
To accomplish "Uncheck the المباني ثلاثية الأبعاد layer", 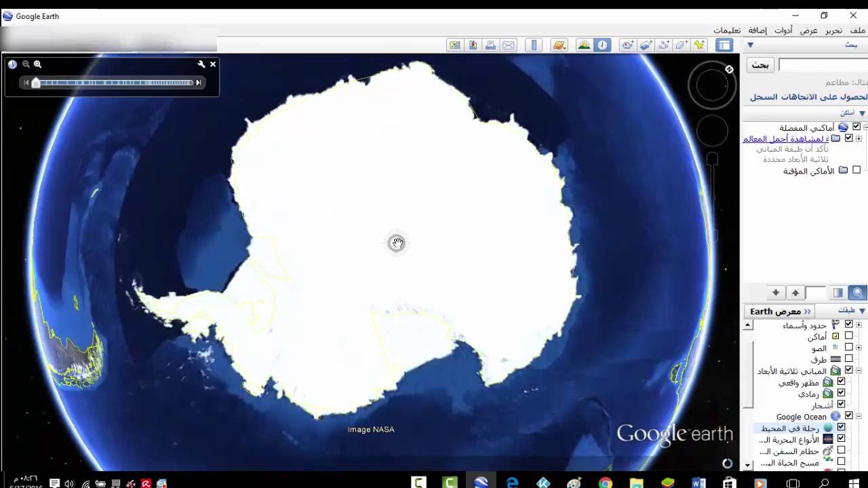I will (x=848, y=370).
